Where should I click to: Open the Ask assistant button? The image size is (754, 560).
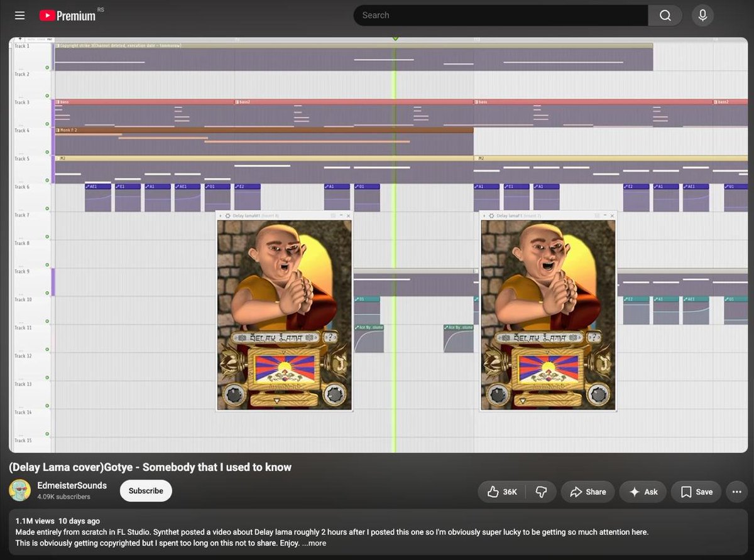pyautogui.click(x=642, y=492)
